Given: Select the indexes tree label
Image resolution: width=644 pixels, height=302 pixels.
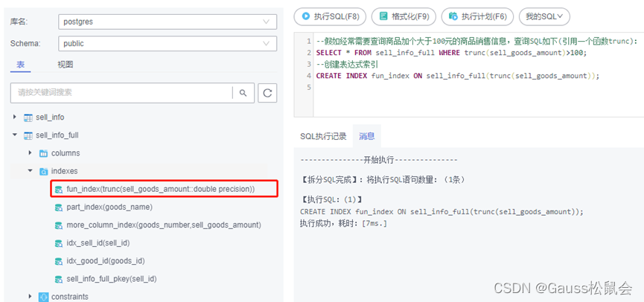Looking at the screenshot, I should pyautogui.click(x=65, y=171).
